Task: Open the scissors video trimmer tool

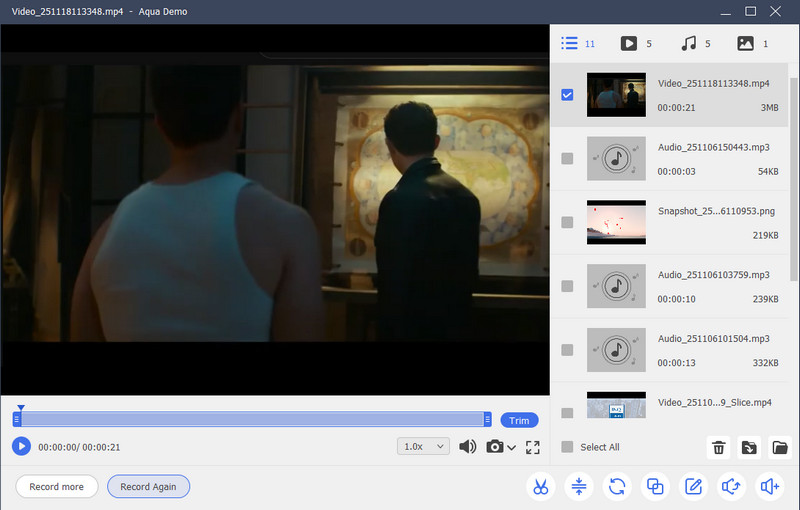Action: click(540, 487)
